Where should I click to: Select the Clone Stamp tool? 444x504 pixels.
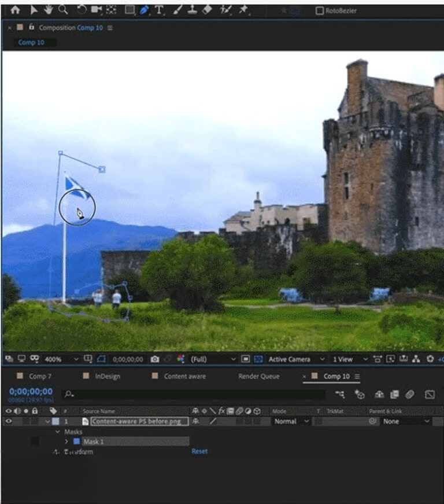tap(193, 10)
